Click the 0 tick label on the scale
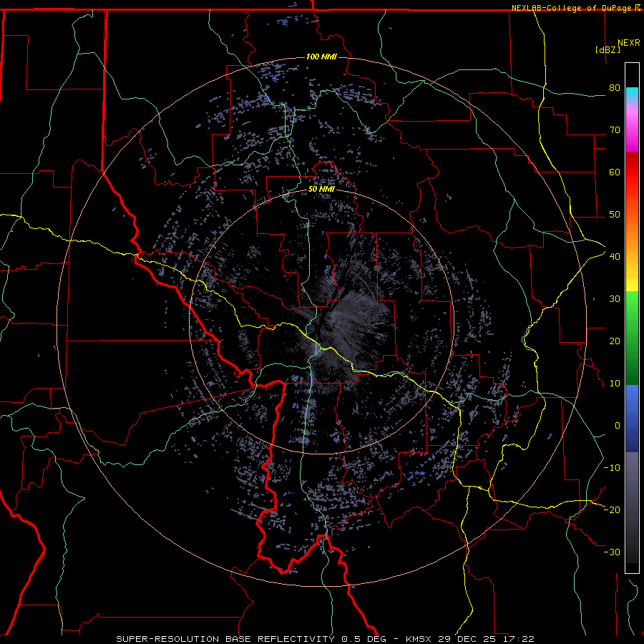Image resolution: width=644 pixels, height=644 pixels. pyautogui.click(x=616, y=426)
